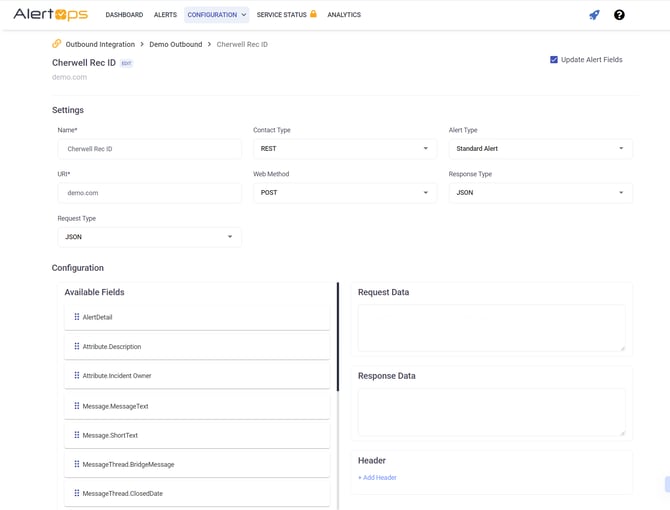Open the Contact Type dropdown
Image resolution: width=670 pixels, height=510 pixels.
click(345, 149)
